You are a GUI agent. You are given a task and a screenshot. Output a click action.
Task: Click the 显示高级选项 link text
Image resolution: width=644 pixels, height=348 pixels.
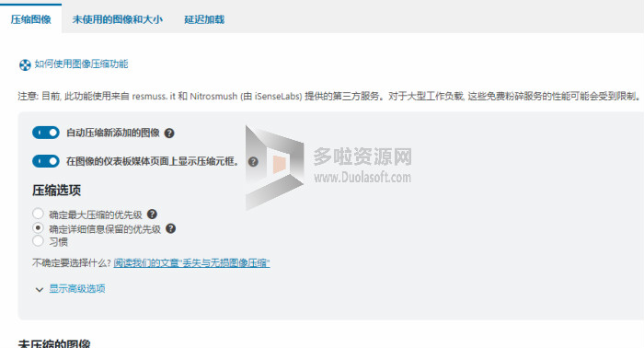[77, 288]
